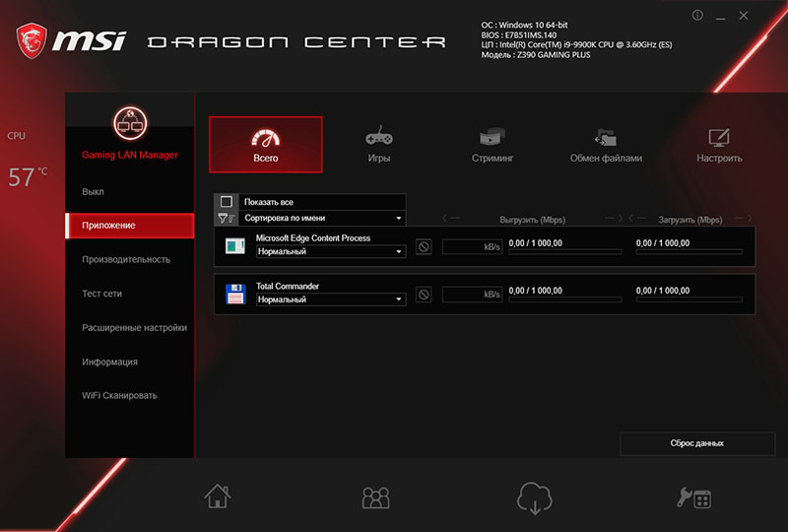Open the Gaming LAN Manager network icon
The image size is (788, 532).
130,123
